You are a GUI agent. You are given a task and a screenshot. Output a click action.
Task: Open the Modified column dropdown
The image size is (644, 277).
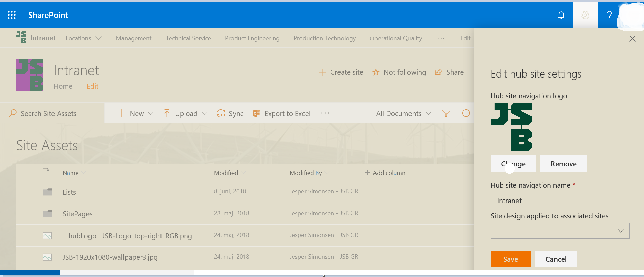pos(243,173)
